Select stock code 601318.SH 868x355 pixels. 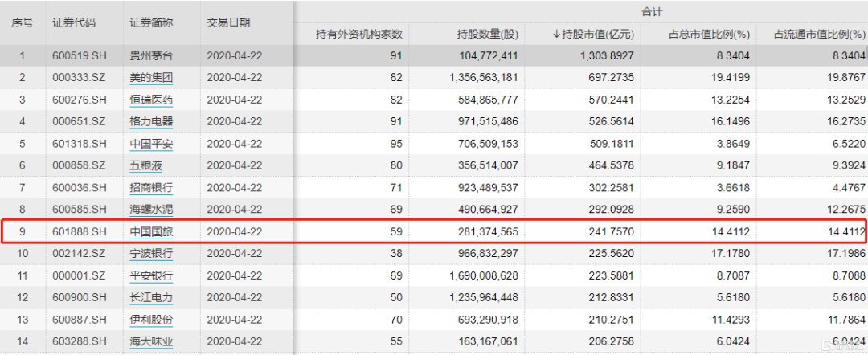(79, 144)
